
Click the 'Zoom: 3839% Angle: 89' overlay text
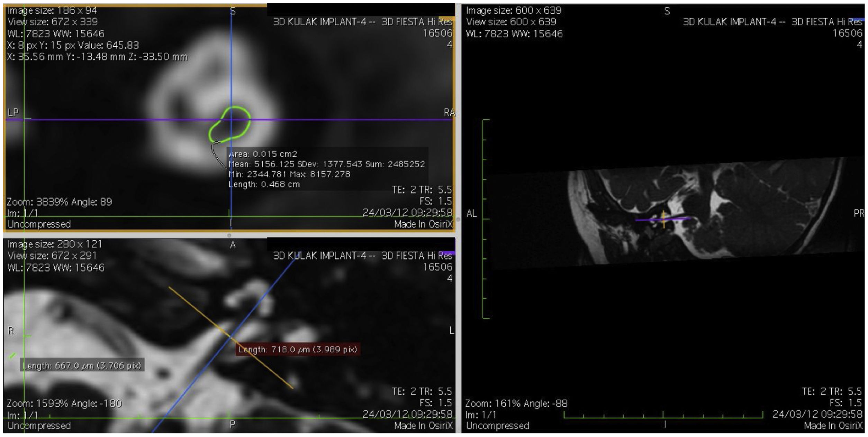pos(59,202)
